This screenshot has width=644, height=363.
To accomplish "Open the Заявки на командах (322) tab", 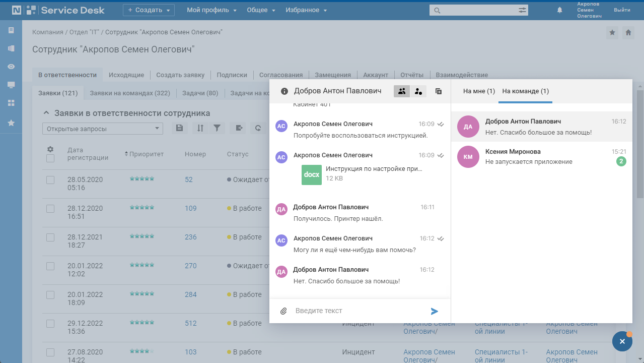I will click(x=130, y=93).
